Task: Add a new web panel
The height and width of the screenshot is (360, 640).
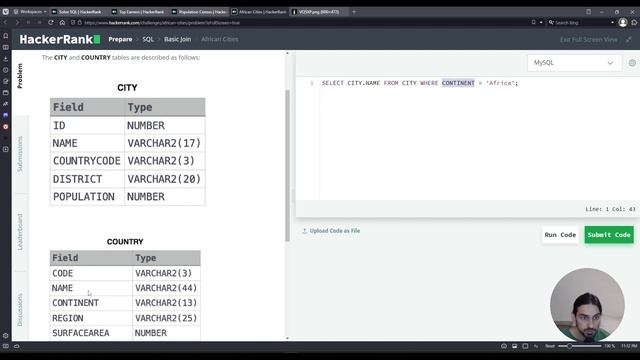Action: [x=6, y=149]
